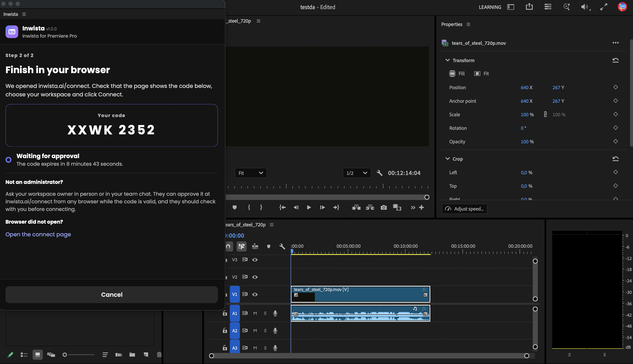The width and height of the screenshot is (633, 364).
Task: Step back one frame in monitor
Action: [296, 208]
